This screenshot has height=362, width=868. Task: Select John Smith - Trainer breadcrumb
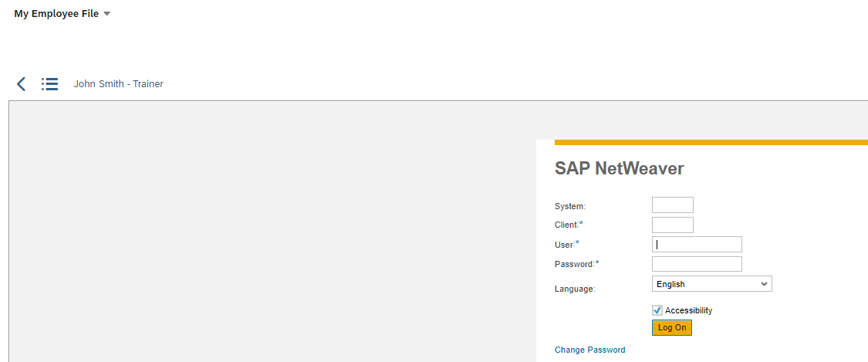119,84
